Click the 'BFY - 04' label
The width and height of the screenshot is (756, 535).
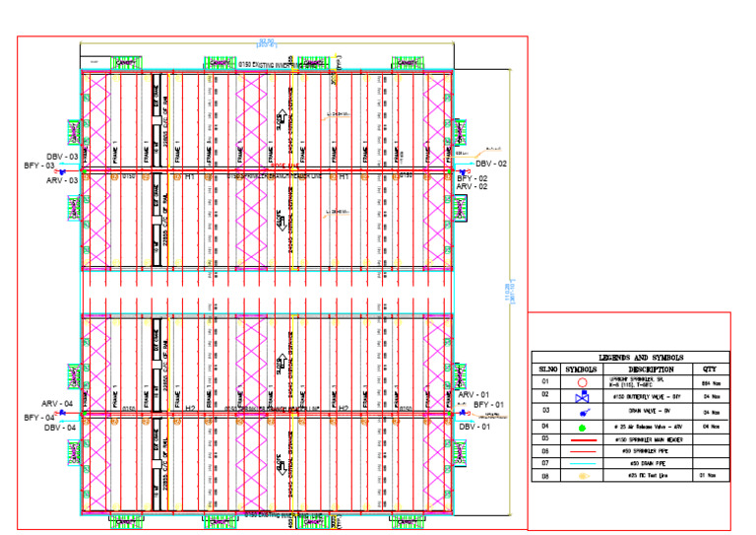tap(39, 418)
